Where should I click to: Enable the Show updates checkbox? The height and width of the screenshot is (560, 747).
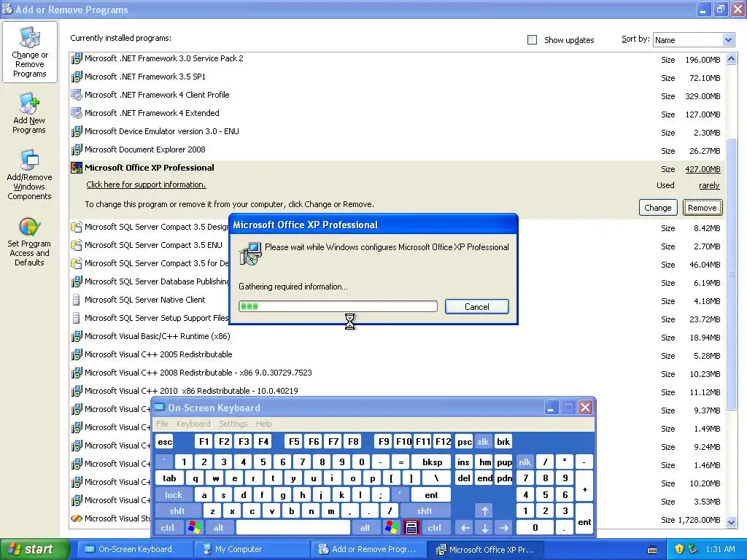pos(532,40)
